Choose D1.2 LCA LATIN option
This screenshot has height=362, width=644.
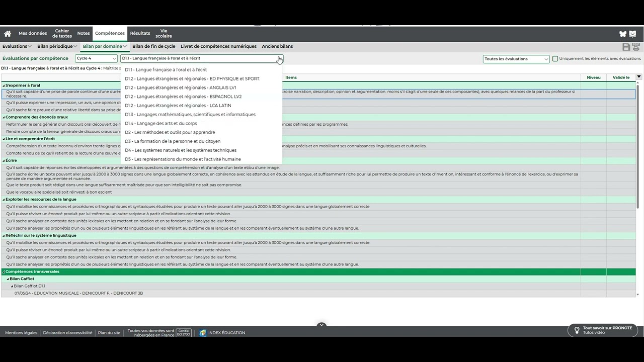tap(201, 106)
